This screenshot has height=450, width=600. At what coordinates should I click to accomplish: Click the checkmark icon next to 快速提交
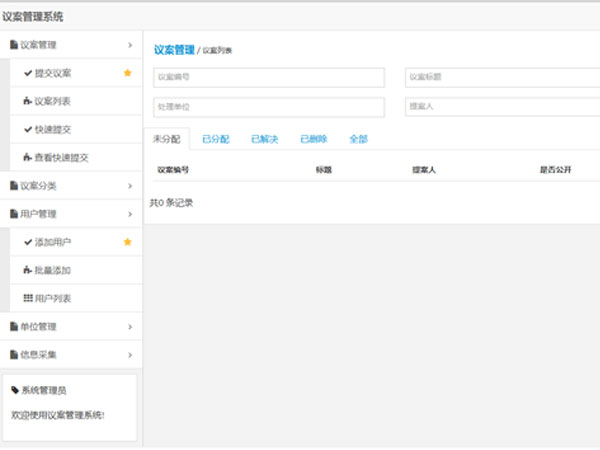point(27,129)
